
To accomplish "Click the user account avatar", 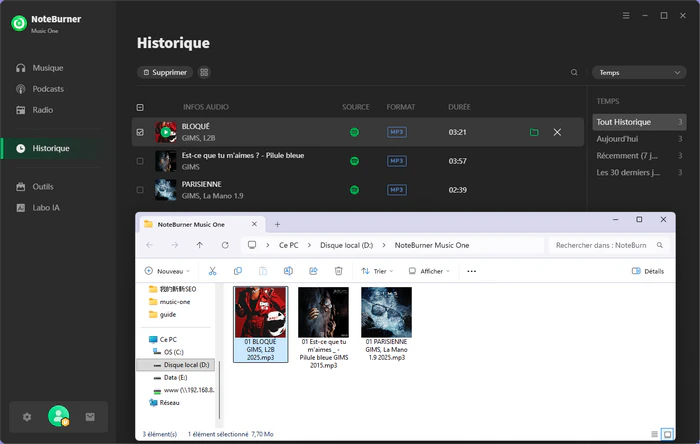I will [58, 416].
